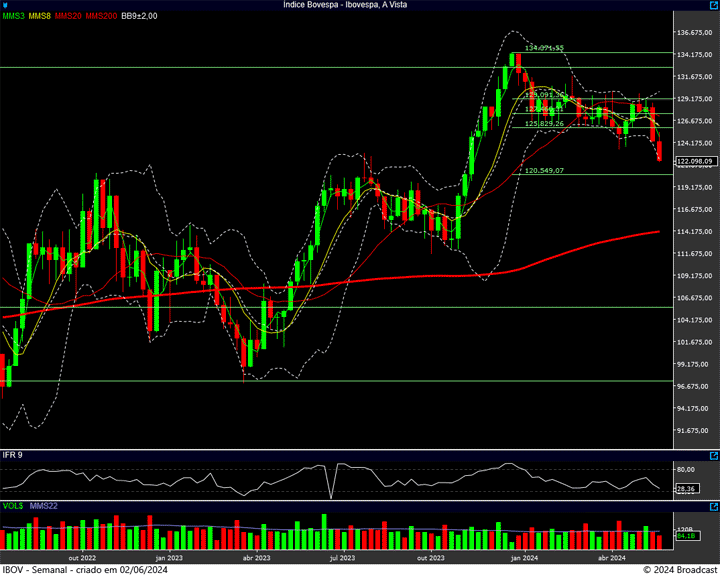This screenshot has width=720, height=575.
Task: Select the MMS8 moving average legend
Action: click(x=40, y=16)
